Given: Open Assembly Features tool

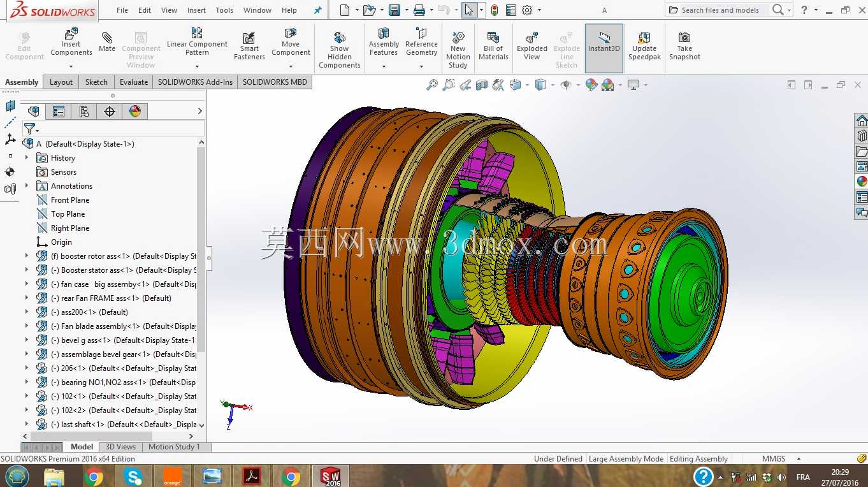Looking at the screenshot, I should (384, 42).
